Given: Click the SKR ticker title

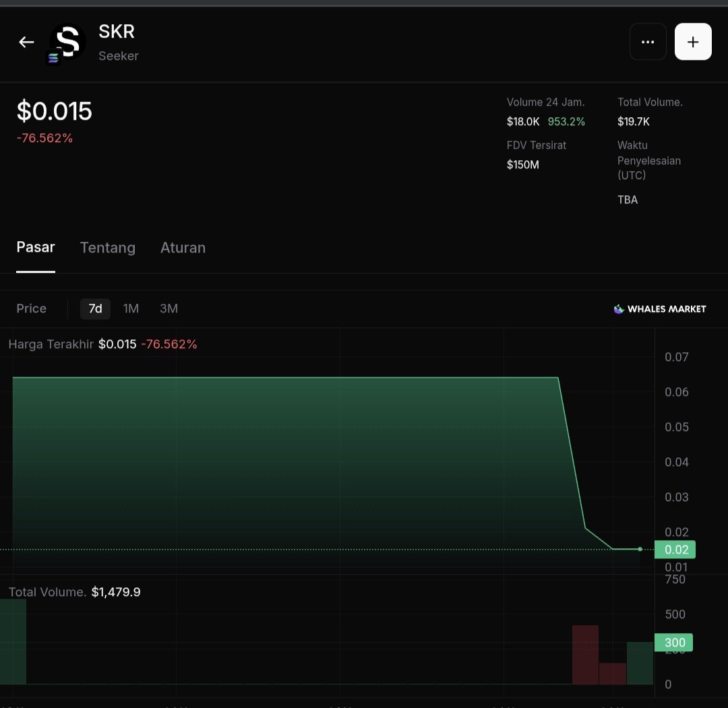Looking at the screenshot, I should [x=117, y=32].
